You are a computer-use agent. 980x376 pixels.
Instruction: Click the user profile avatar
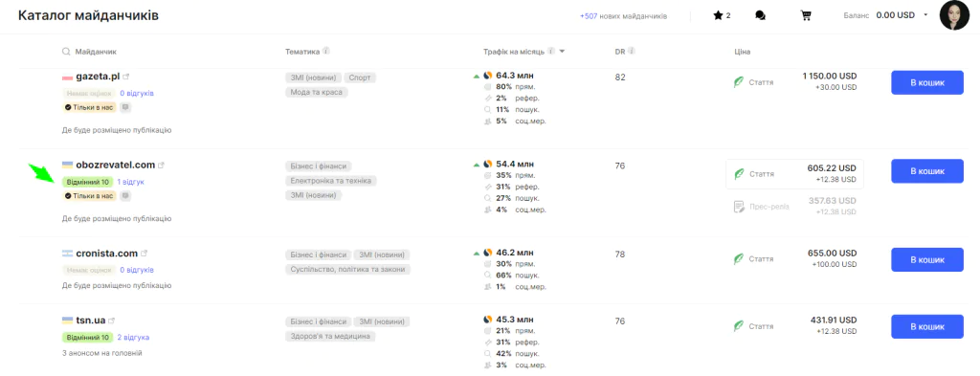(954, 15)
